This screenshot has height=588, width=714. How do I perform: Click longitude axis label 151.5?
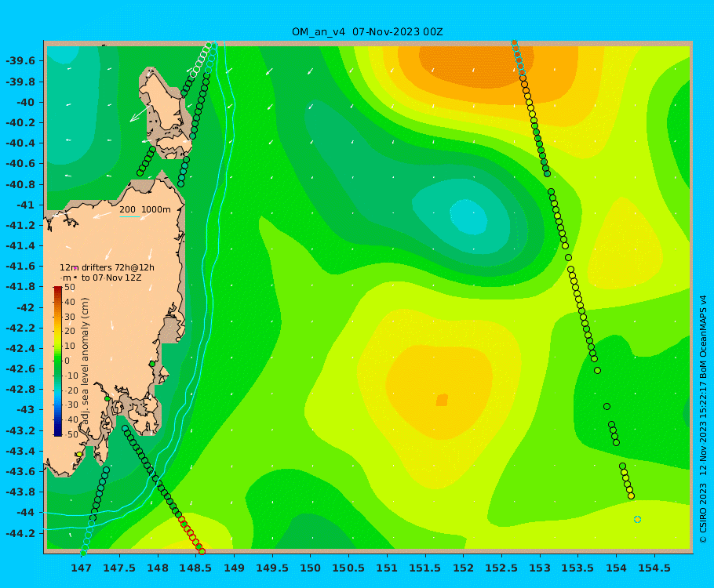pos(425,568)
